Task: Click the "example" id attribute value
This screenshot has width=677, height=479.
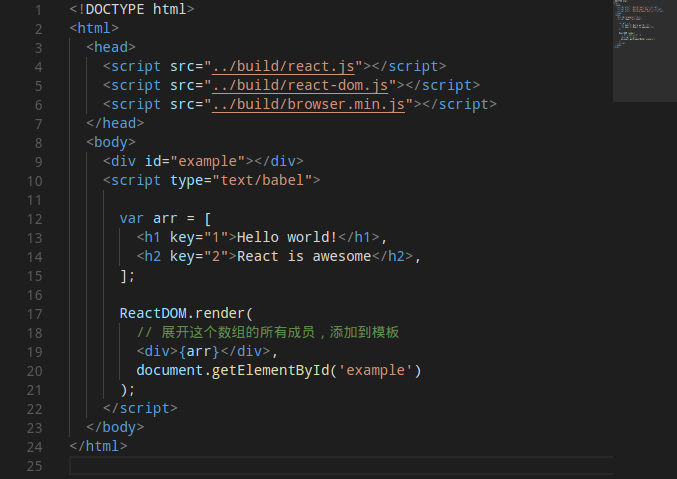Action: coord(208,161)
